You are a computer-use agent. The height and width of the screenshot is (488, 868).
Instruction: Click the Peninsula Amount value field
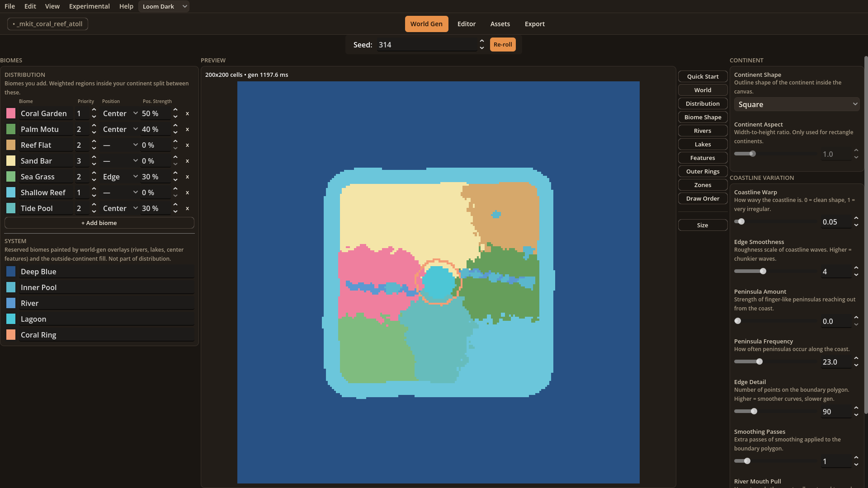(836, 321)
